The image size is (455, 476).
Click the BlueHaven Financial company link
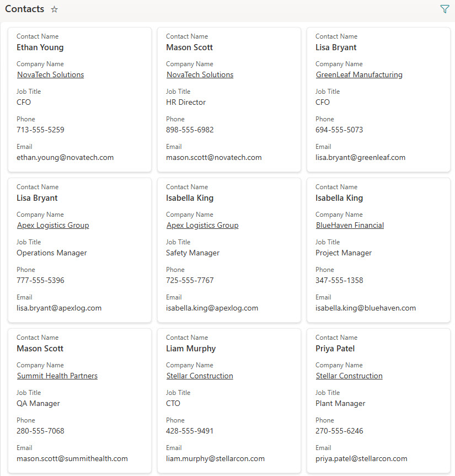coord(350,226)
